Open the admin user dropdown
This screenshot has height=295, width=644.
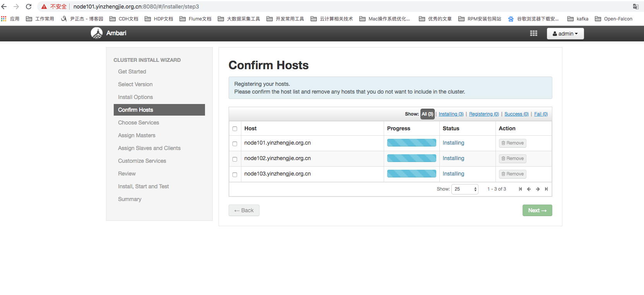(x=565, y=34)
